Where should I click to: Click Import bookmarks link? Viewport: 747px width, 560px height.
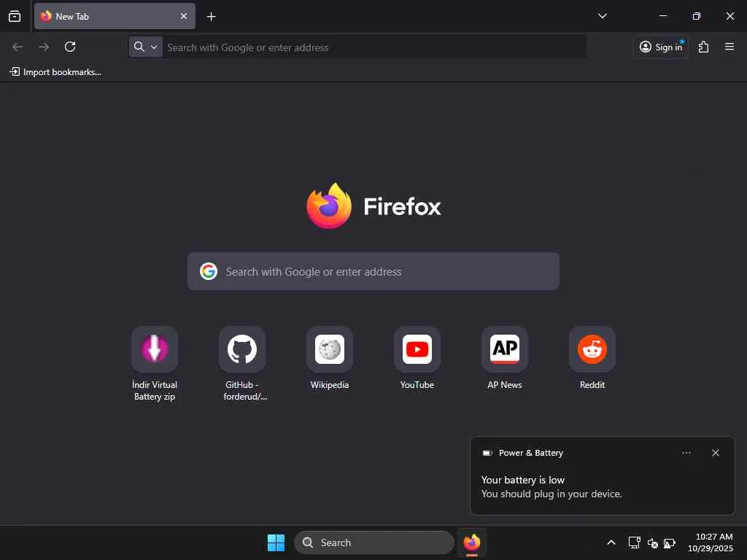55,72
